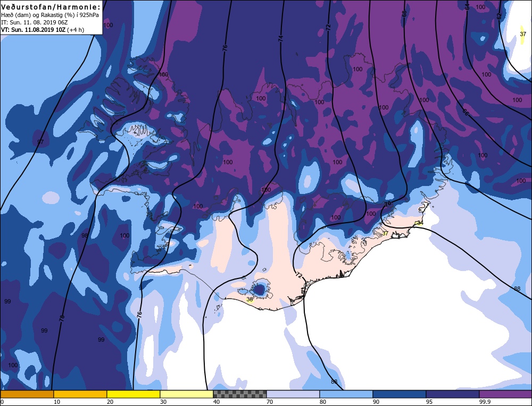This screenshot has width=532, height=406.
Task: Select the 'VT: Sun. 11.08.2019 10Z' valid time
Action: [x=33, y=30]
